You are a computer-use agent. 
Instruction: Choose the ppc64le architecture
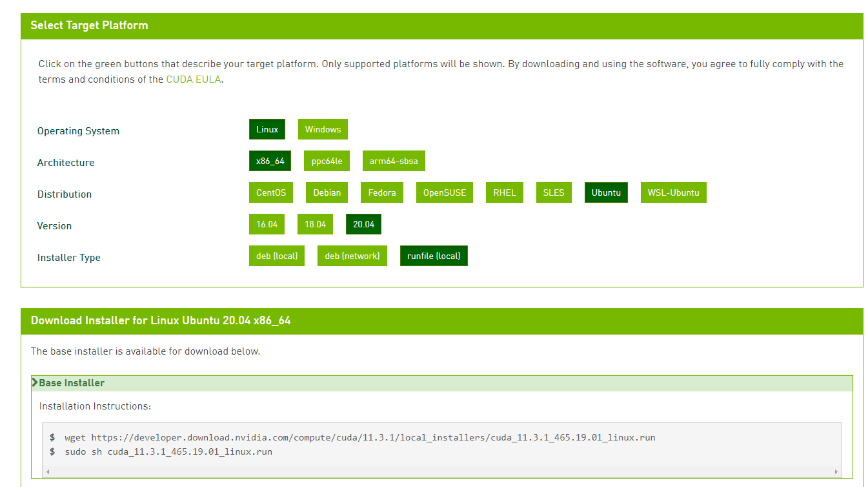pos(327,161)
